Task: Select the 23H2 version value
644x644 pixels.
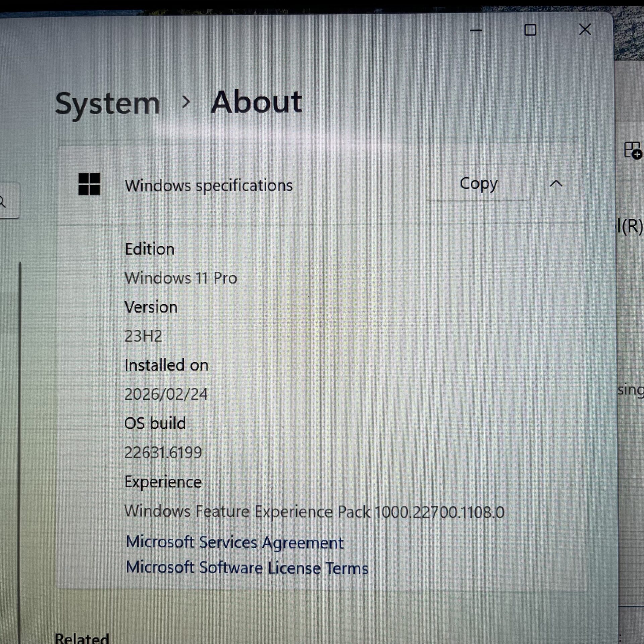Action: (x=143, y=336)
